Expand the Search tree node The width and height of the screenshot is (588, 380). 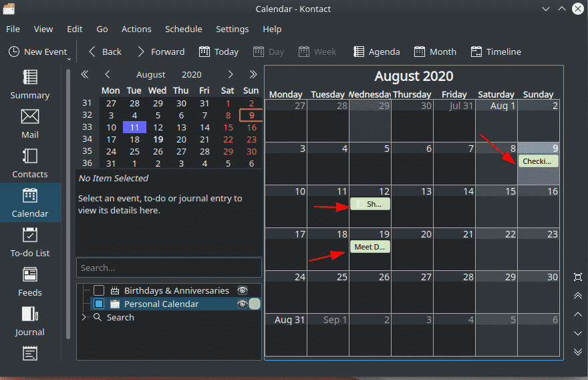(84, 317)
